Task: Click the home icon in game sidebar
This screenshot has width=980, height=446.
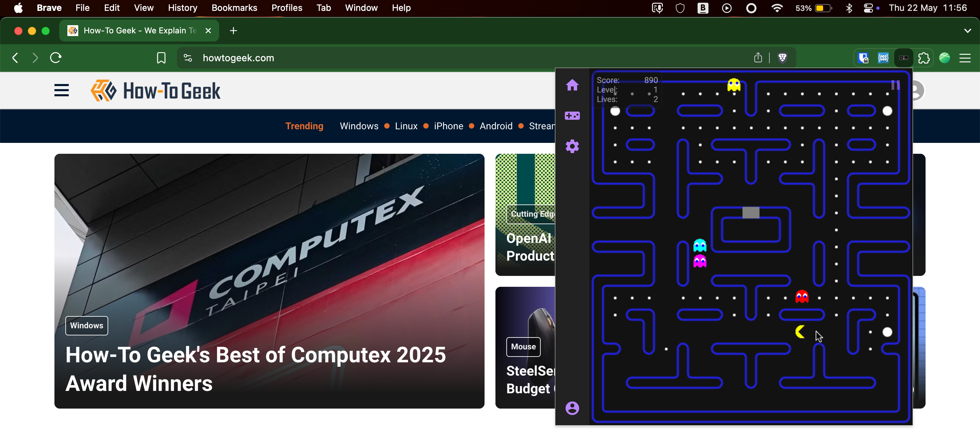Action: tap(572, 85)
